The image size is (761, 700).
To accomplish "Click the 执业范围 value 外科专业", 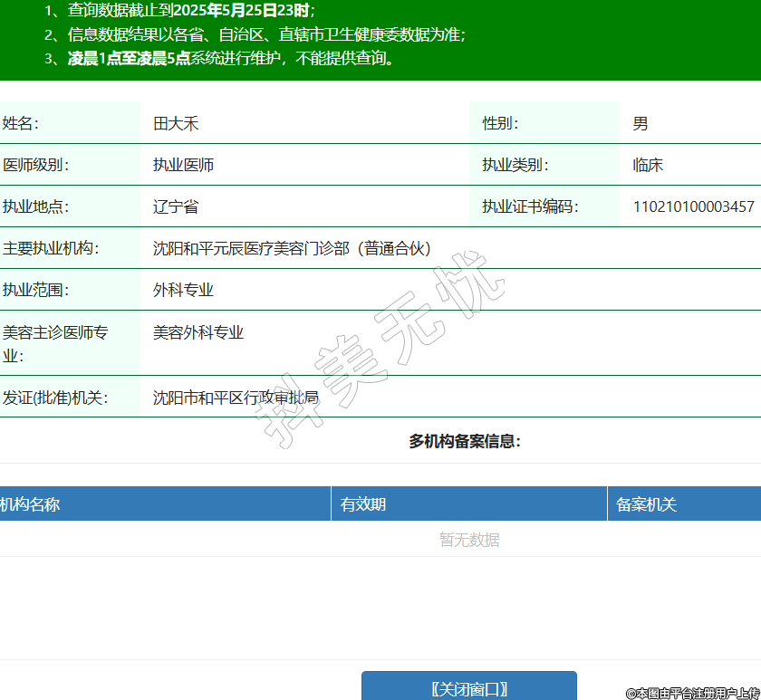I will click(184, 290).
